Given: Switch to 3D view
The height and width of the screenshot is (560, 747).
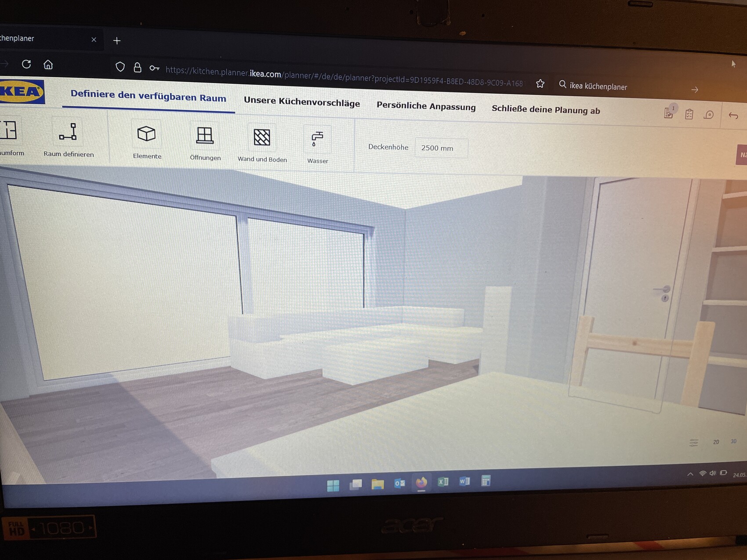Looking at the screenshot, I should [733, 441].
